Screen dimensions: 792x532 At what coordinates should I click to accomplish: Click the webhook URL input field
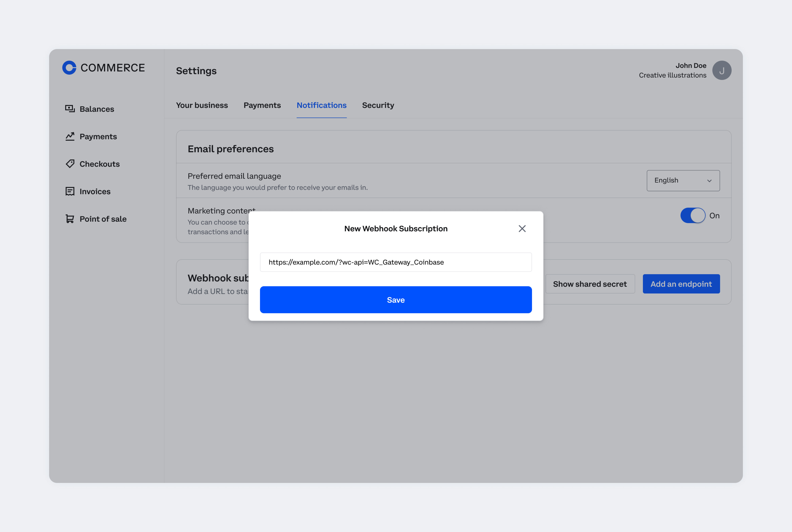point(396,262)
